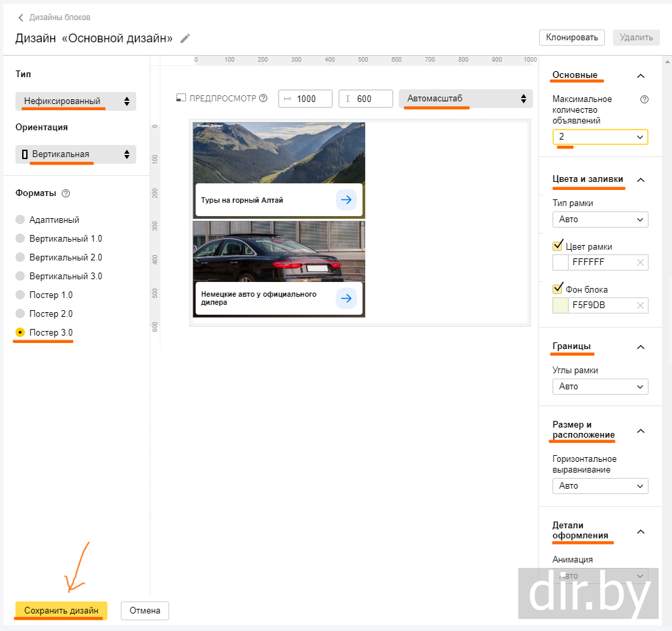The height and width of the screenshot is (631, 672).
Task: Click the Размер и расположение section heading
Action: pyautogui.click(x=583, y=430)
